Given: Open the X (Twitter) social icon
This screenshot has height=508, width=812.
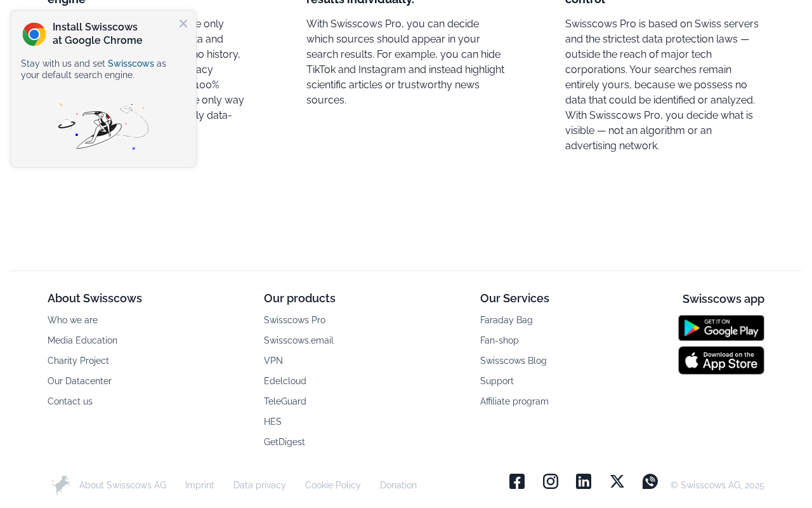Looking at the screenshot, I should 617,481.
